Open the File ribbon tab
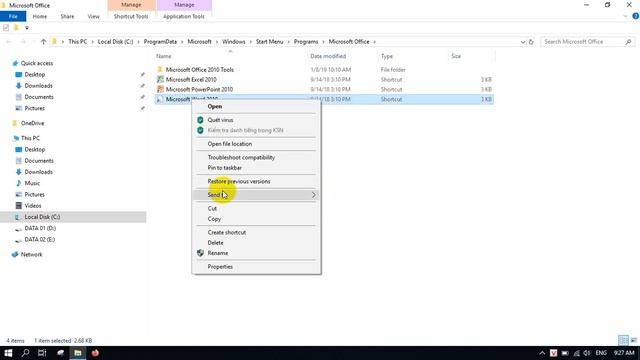 tap(13, 16)
